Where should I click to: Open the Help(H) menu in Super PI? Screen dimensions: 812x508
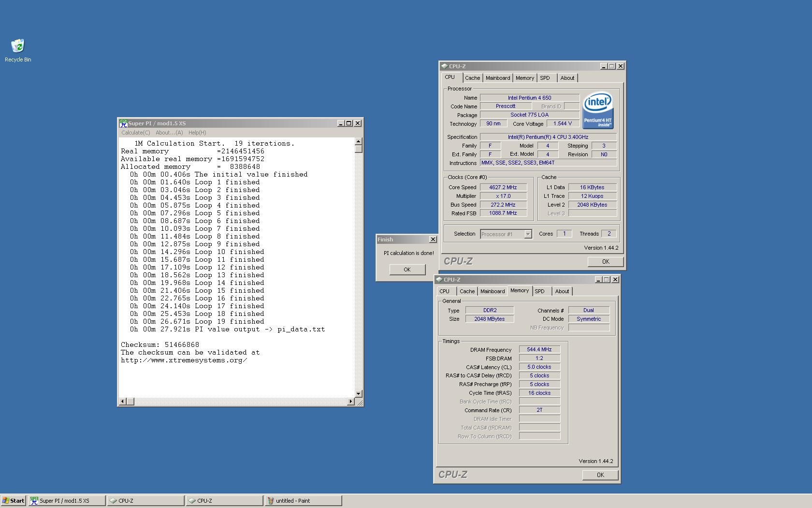click(x=197, y=133)
